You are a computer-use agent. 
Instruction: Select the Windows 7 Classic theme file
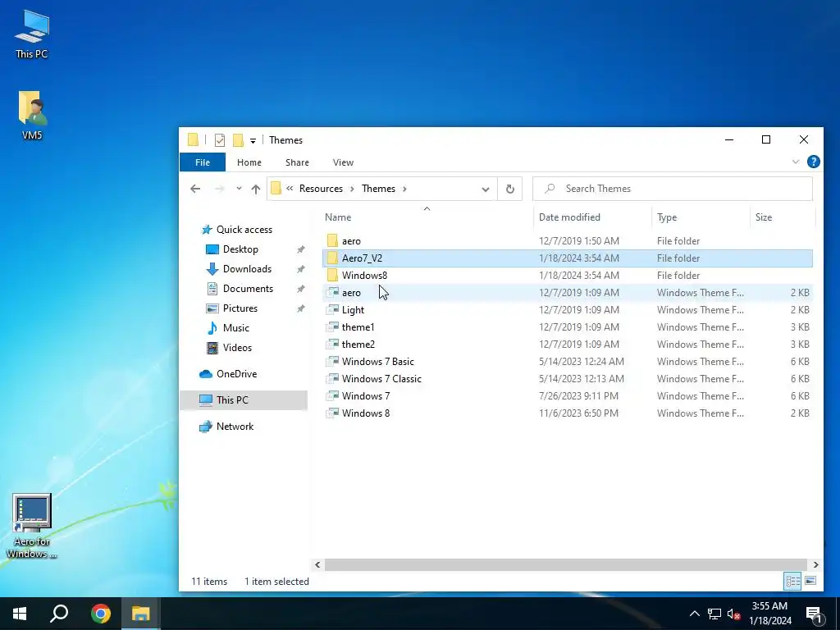(x=568, y=379)
